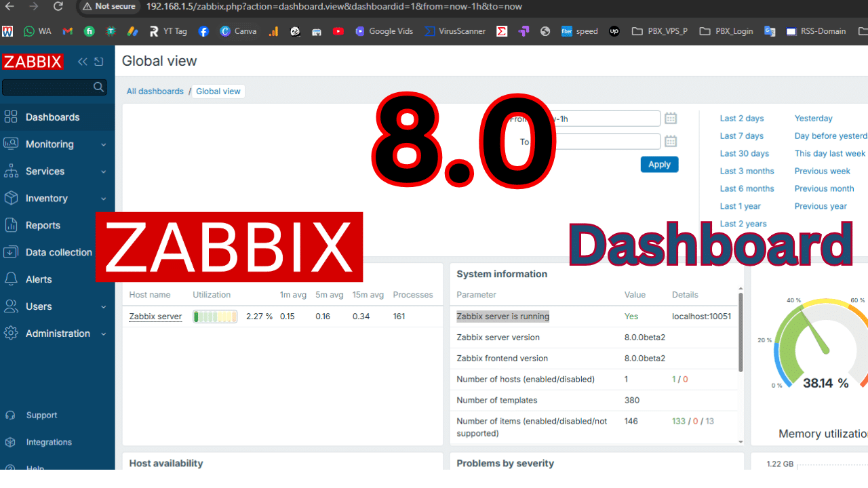Click the Integrations icon in the sidebar
Screen dimensions: 868x488
[x=10, y=442]
